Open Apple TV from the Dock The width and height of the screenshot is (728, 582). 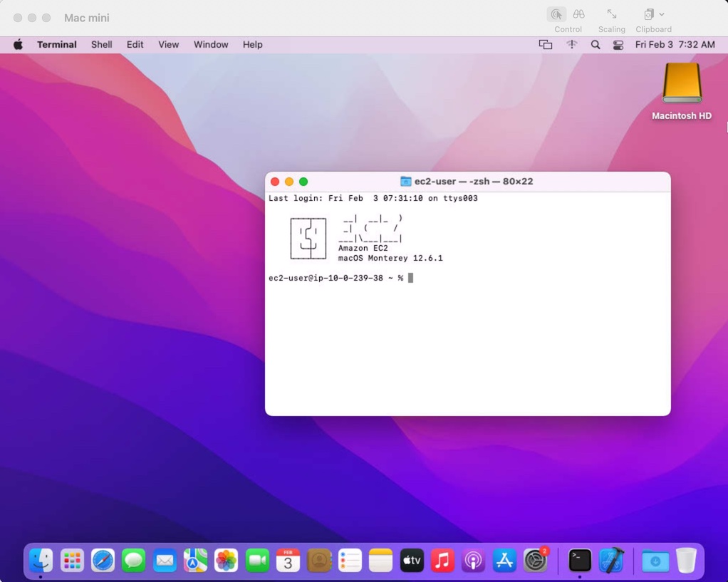point(412,560)
